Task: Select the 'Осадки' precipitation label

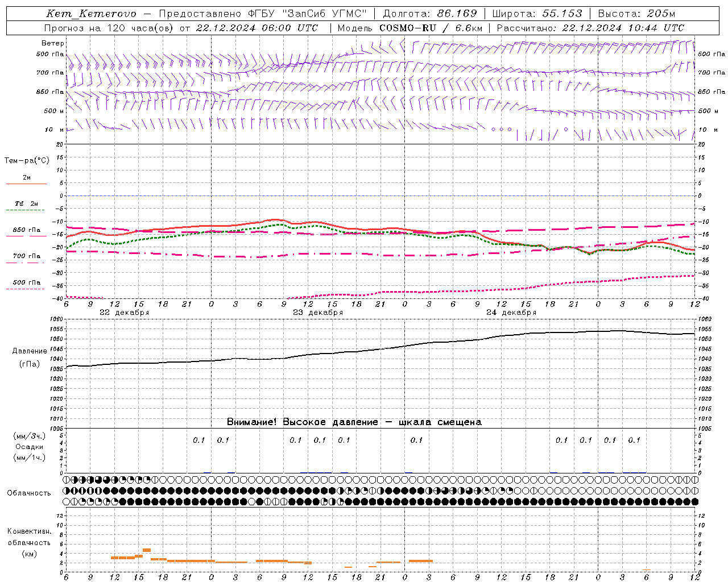Action: [x=30, y=447]
